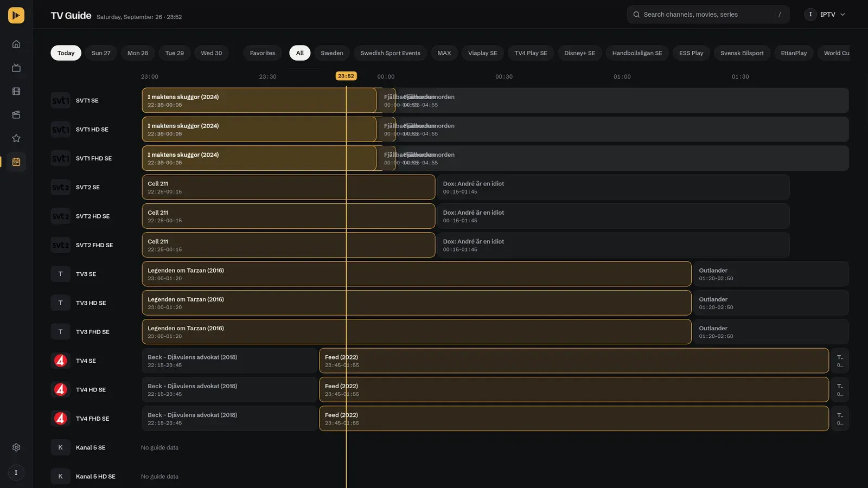Filter by Favorites category
This screenshot has width=868, height=488.
click(263, 53)
